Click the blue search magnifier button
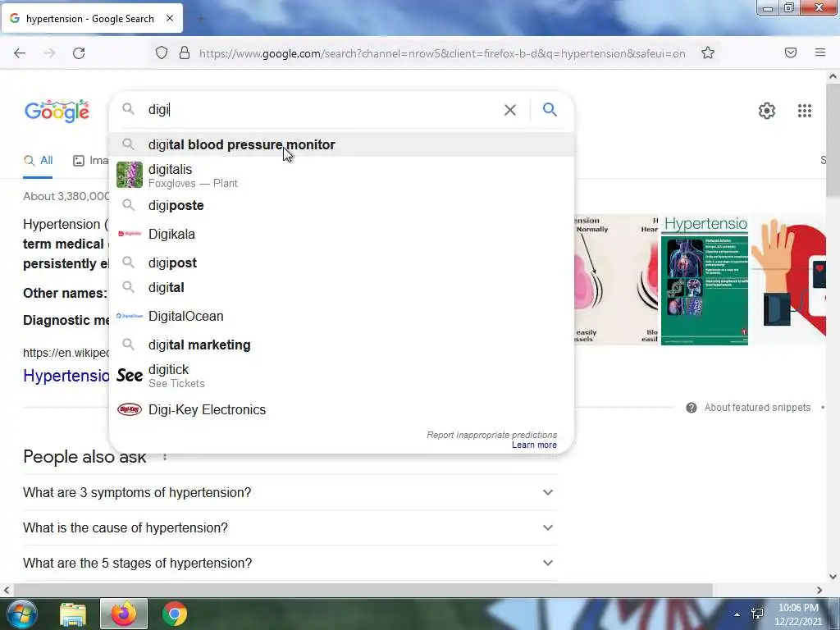This screenshot has height=630, width=840. [550, 109]
